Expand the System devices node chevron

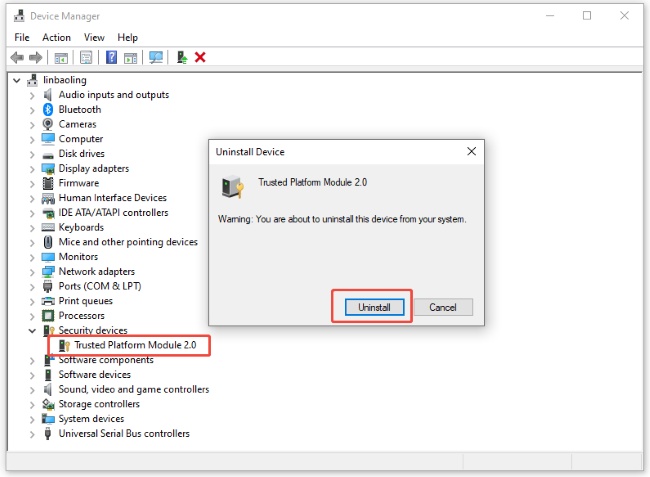coord(32,419)
